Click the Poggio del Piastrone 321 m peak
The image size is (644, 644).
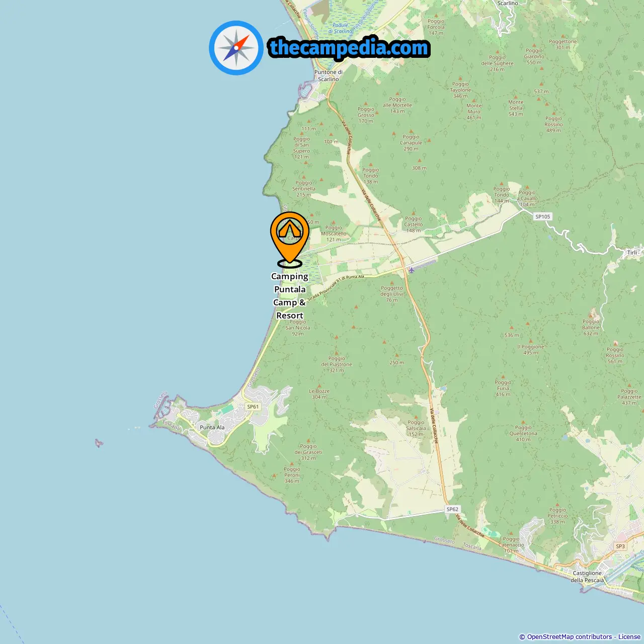[x=337, y=364]
